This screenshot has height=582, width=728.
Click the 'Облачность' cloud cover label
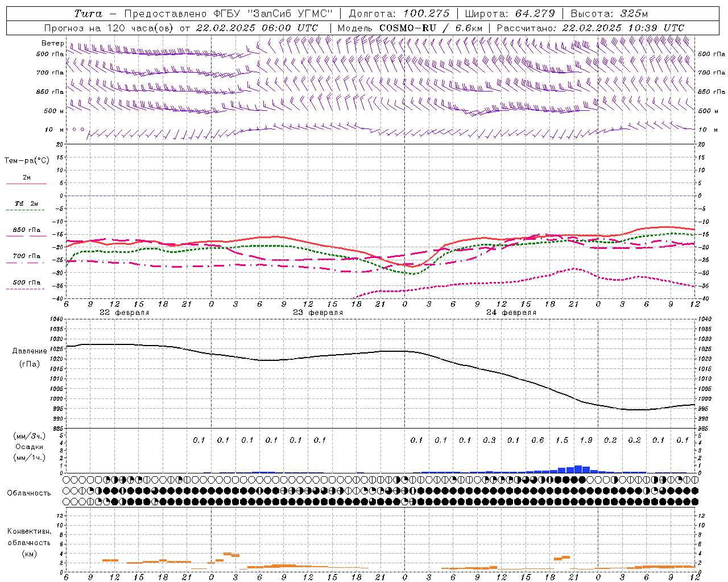pyautogui.click(x=29, y=493)
